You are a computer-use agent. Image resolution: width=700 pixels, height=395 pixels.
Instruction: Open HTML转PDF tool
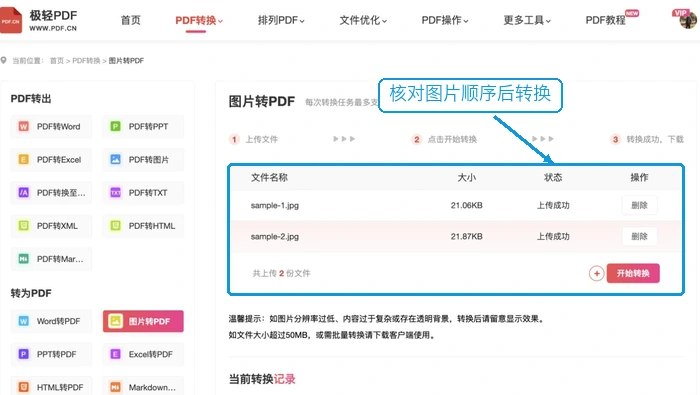click(51, 387)
